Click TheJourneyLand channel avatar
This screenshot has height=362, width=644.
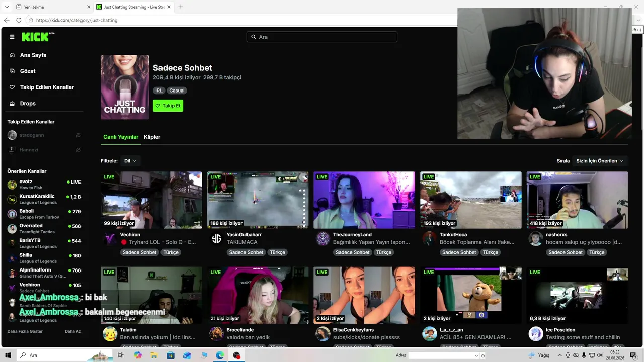tap(323, 238)
